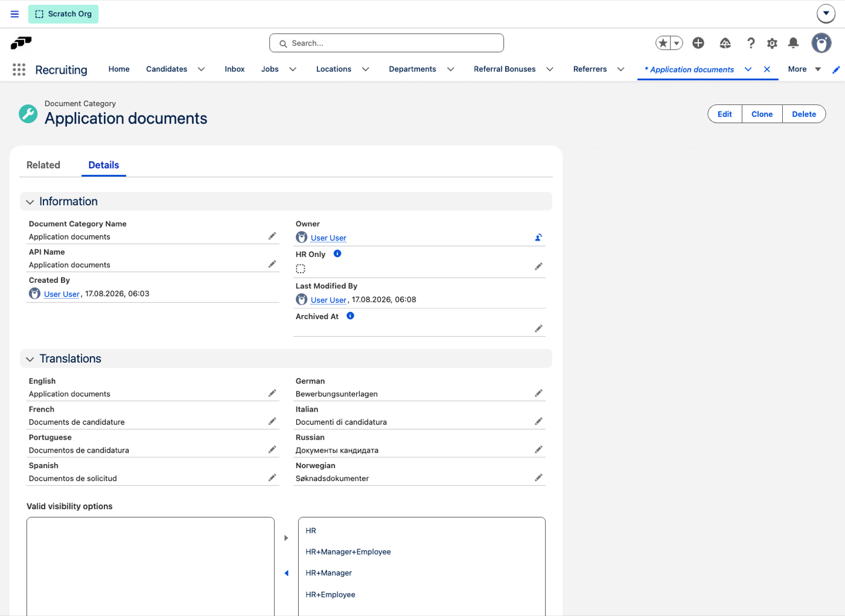Edit the German translation

[x=538, y=393]
